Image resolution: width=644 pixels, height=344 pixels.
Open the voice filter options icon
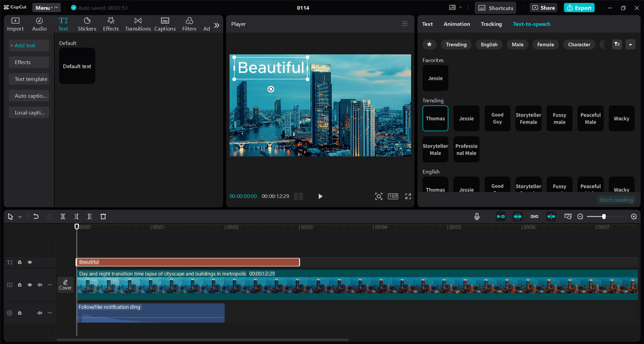pyautogui.click(x=617, y=44)
